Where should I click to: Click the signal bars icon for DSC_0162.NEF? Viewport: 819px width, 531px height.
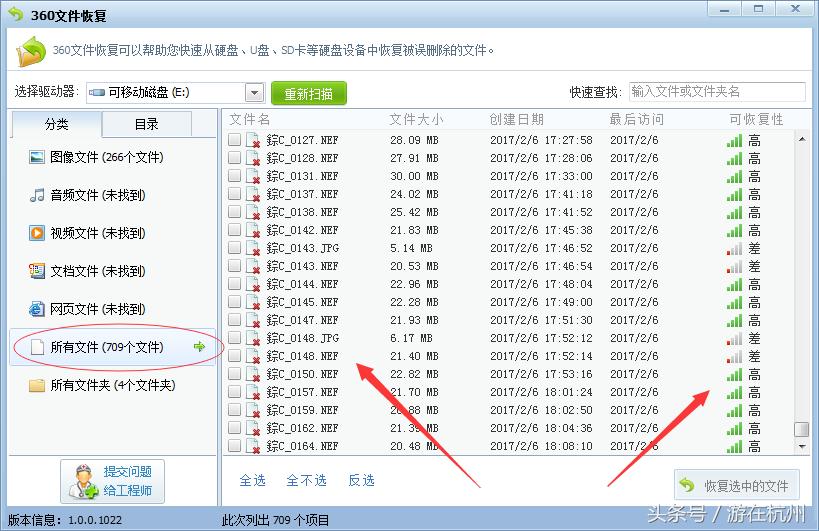click(x=734, y=429)
